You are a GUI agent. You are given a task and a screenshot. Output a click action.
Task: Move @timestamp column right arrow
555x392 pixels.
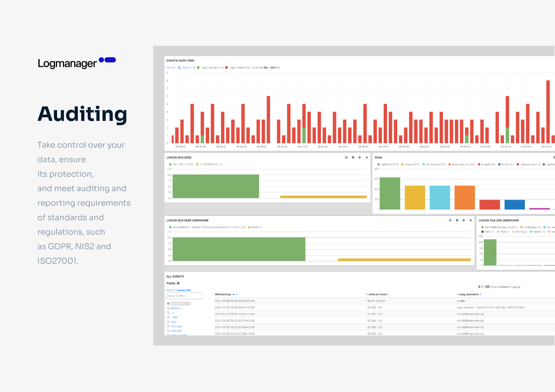pyautogui.click(x=237, y=294)
